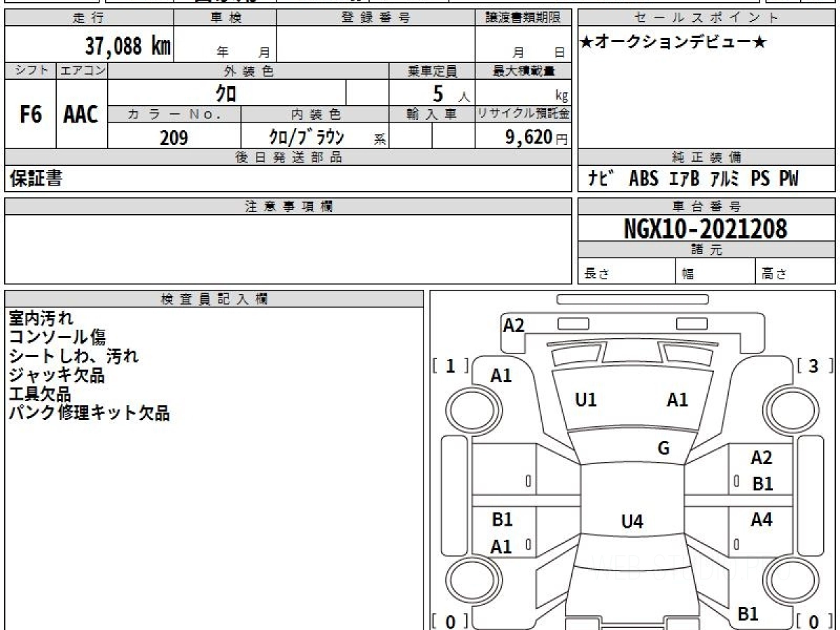Select the 幅 dimension label
This screenshot has height=630, width=840.
pyautogui.click(x=688, y=274)
